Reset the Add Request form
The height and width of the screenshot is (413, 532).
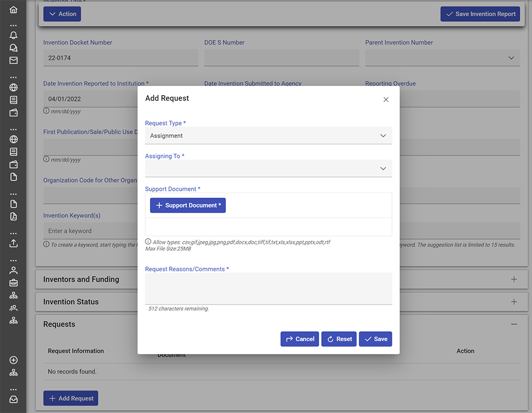click(339, 339)
